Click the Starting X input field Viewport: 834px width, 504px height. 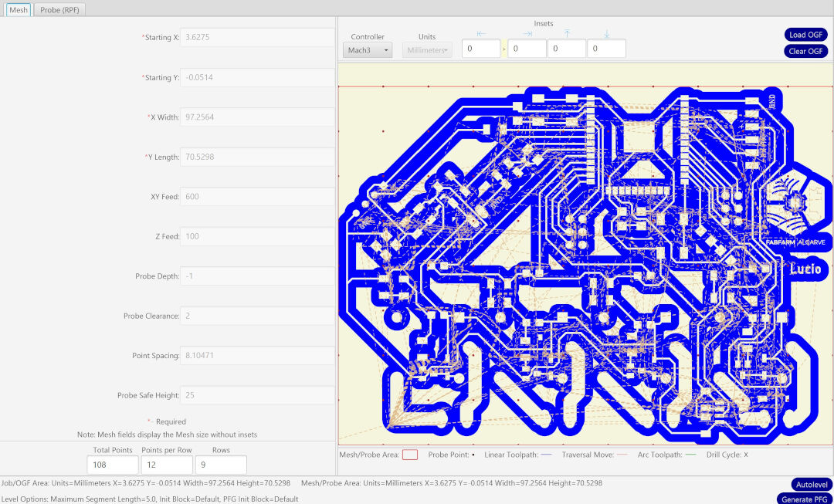pyautogui.click(x=257, y=38)
